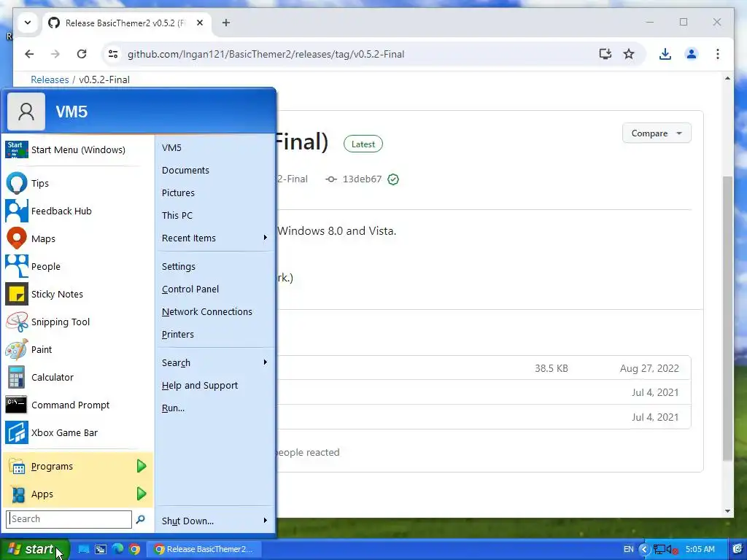
Task: Open This PC from start menu
Action: tap(215, 216)
